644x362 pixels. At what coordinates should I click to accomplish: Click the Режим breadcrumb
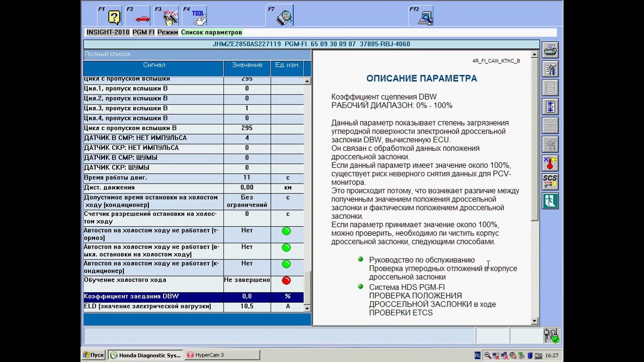tap(168, 32)
